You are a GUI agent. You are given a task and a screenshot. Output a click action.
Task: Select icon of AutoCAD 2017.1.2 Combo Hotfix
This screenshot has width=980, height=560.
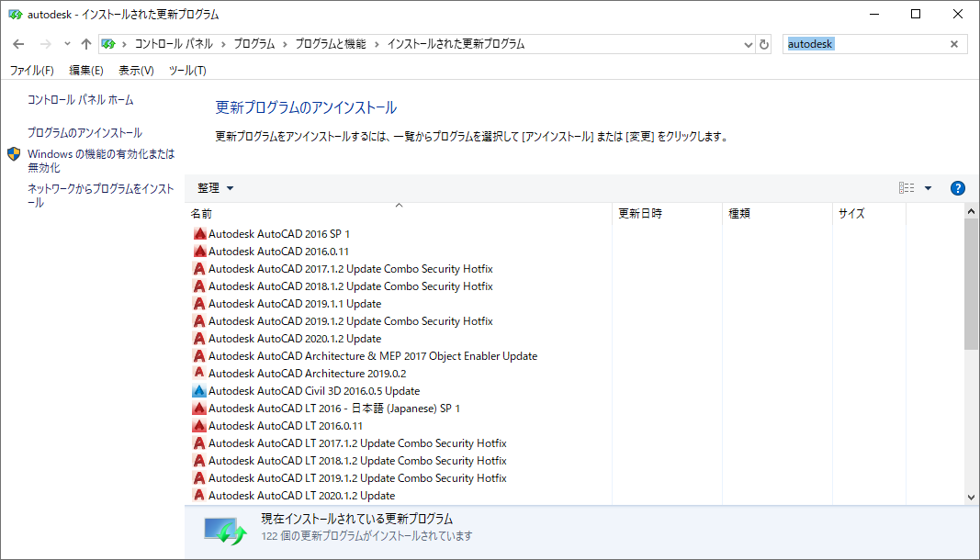pyautogui.click(x=199, y=269)
